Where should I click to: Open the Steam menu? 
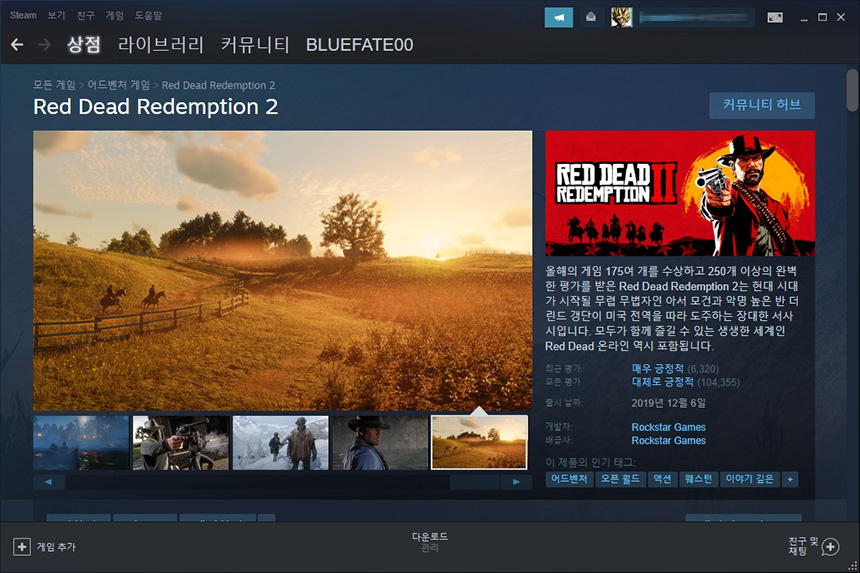pyautogui.click(x=23, y=15)
